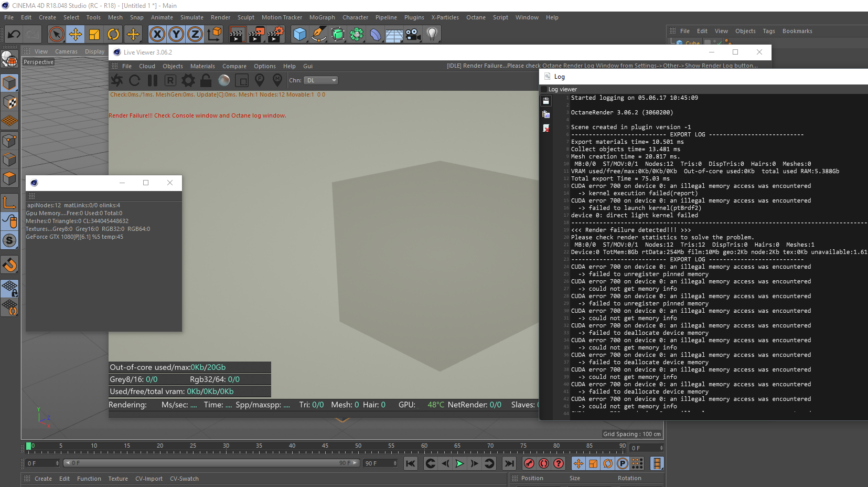Clear log icon in Log viewer
This screenshot has height=487, width=868.
[x=546, y=129]
